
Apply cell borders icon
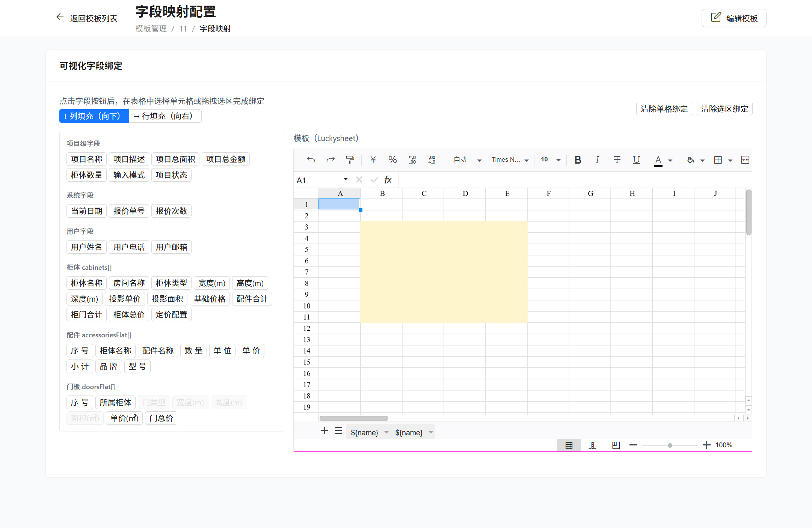pos(718,160)
